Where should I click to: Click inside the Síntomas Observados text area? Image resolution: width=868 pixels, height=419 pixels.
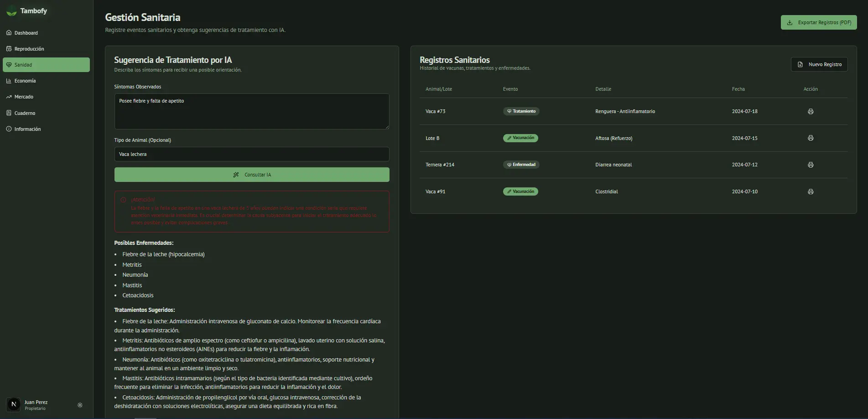(x=251, y=111)
